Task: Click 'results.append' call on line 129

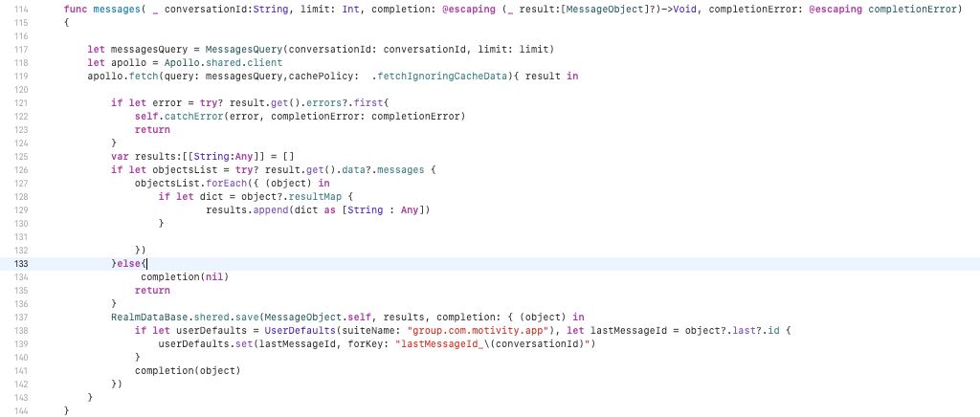Action: click(246, 210)
